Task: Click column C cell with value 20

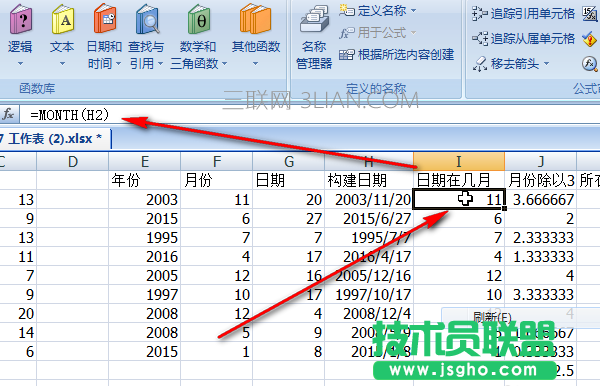Action: [x=18, y=313]
